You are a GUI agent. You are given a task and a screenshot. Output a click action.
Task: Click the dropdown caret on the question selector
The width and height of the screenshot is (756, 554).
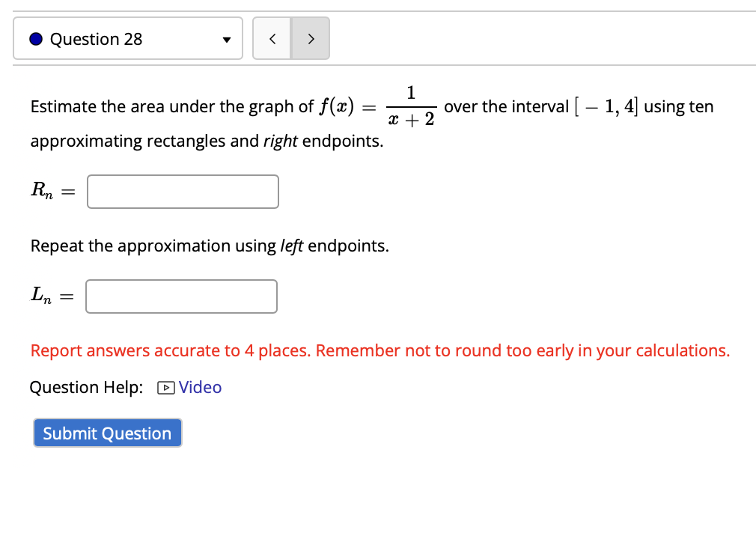pyautogui.click(x=226, y=38)
